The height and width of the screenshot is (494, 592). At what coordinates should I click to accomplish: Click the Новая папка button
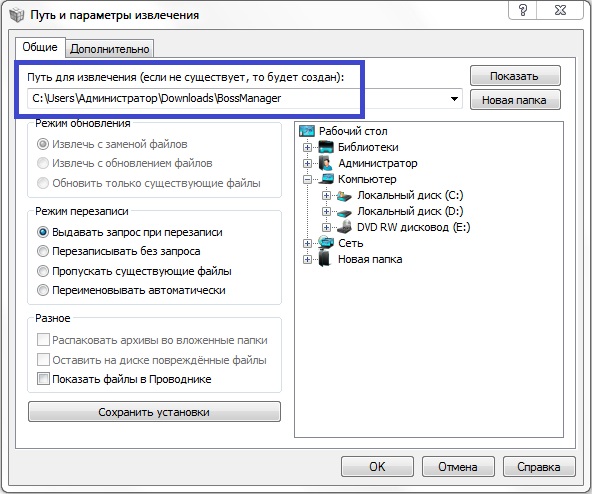pyautogui.click(x=515, y=100)
